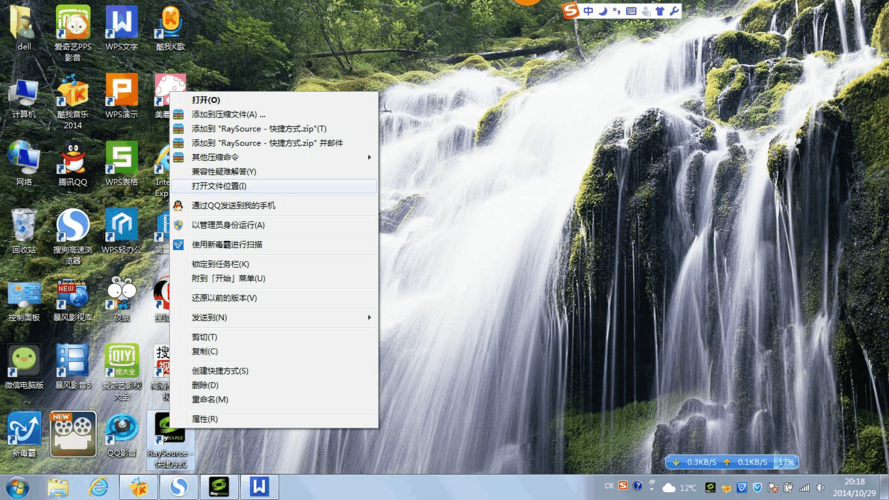Open the 爱奇艺PPS影音 desktop icon
Image resolution: width=889 pixels, height=500 pixels.
(73, 32)
